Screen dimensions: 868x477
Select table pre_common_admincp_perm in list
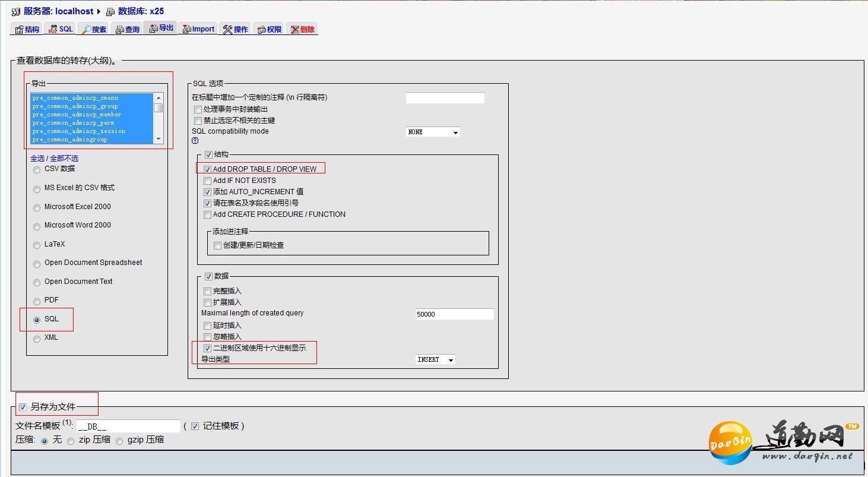coord(92,122)
